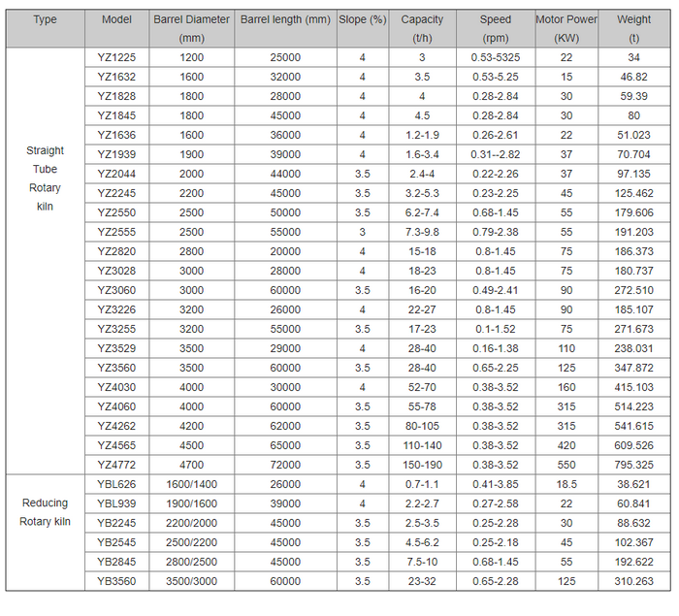Select the Barrel Diameter column header
Image resolution: width=679 pixels, height=616 pixels.
[x=192, y=28]
